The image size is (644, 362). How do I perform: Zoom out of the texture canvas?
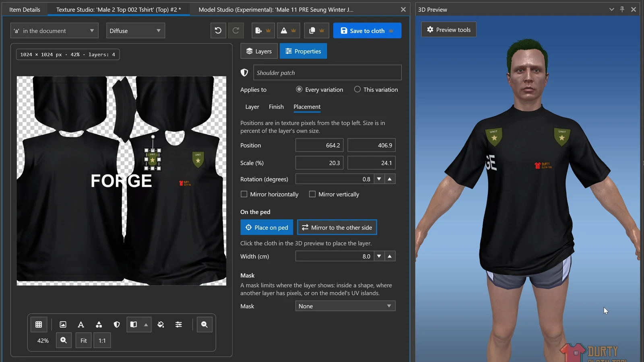204,325
